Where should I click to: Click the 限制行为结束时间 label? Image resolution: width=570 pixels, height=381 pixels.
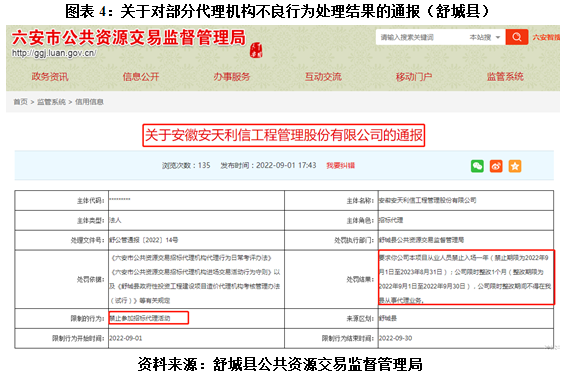click(x=348, y=338)
